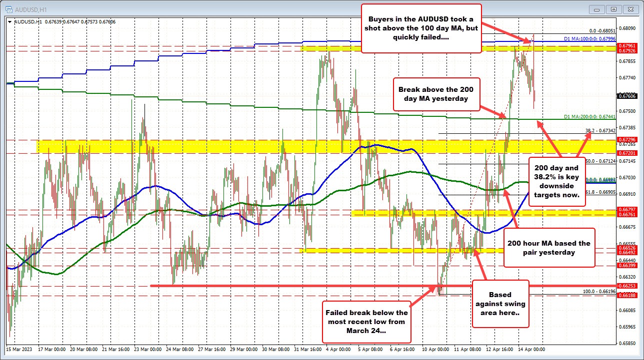This screenshot has width=644, height=360.
Task: Maximize the AUDUSD,H1 chart window
Action: tap(613, 8)
